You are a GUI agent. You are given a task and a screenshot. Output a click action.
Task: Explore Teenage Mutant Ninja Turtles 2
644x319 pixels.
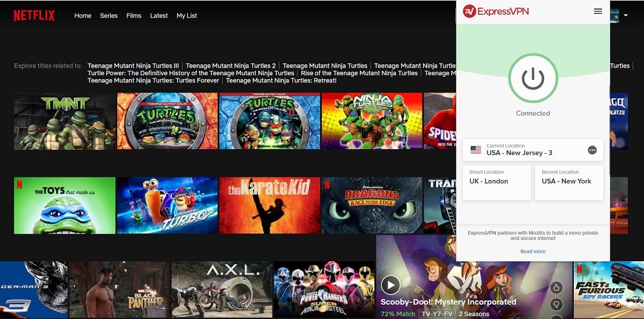(231, 66)
